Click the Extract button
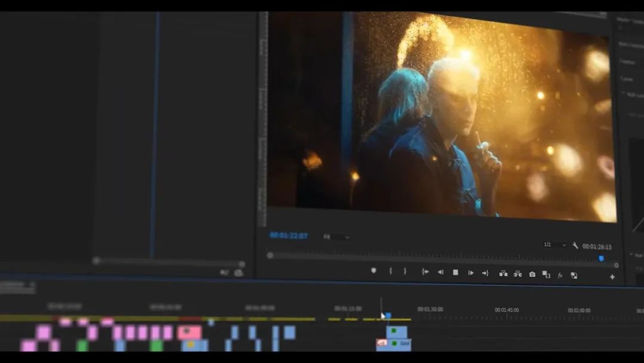 (518, 274)
